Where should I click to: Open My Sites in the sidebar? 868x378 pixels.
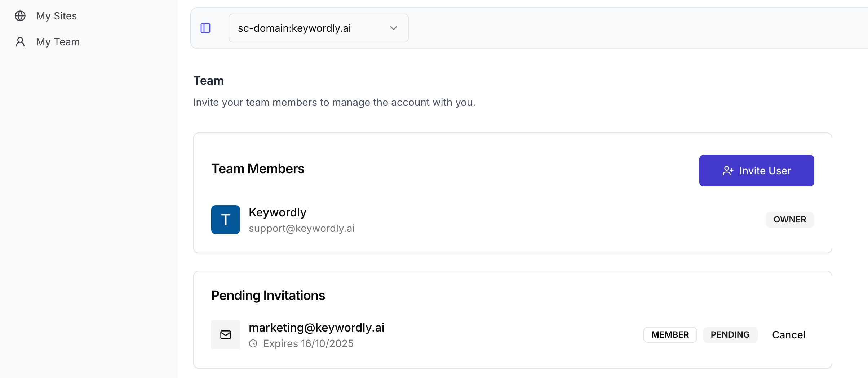[57, 16]
